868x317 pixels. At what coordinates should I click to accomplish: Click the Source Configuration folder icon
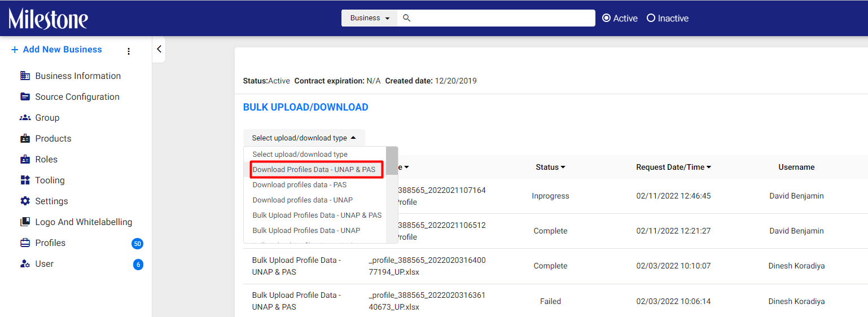[25, 96]
